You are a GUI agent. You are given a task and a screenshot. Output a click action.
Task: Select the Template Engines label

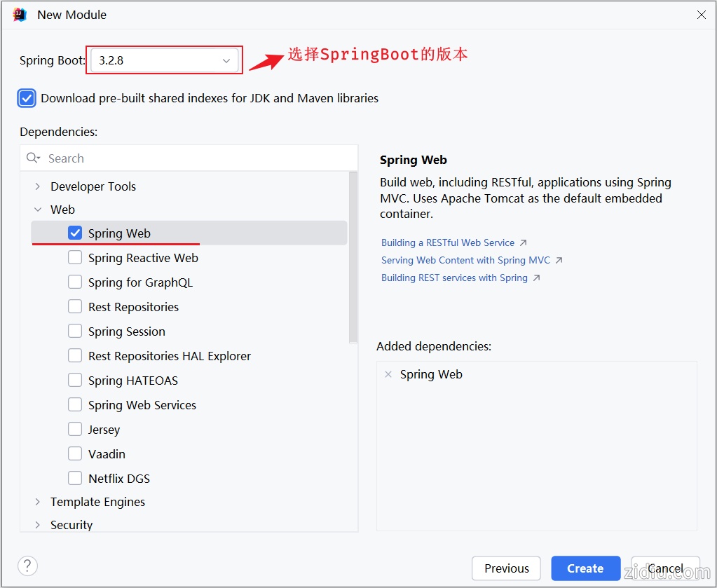97,502
